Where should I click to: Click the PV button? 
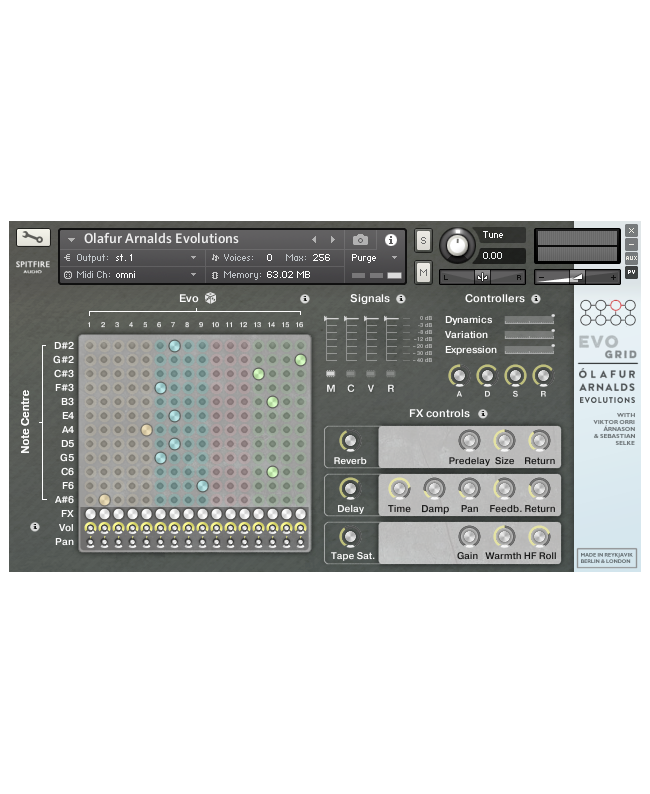(x=631, y=272)
